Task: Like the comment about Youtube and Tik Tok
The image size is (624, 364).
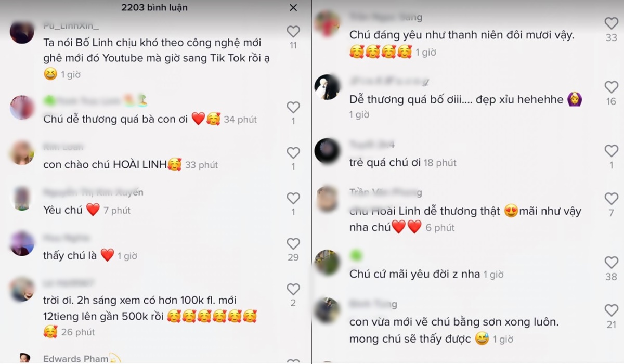Action: pos(293,31)
